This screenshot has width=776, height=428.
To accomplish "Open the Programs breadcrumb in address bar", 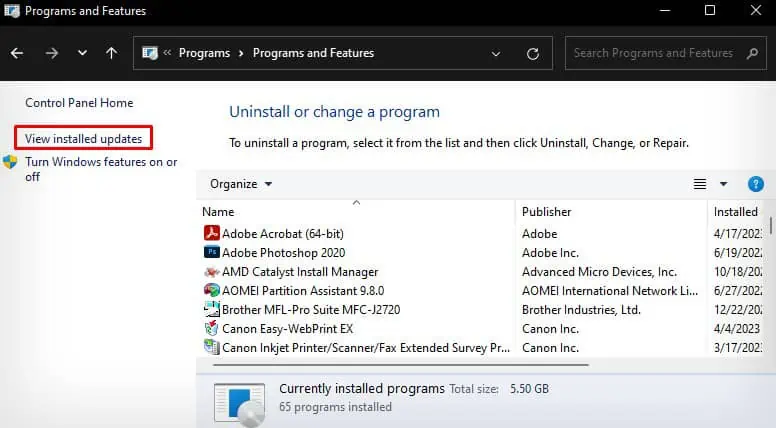I will (x=204, y=53).
